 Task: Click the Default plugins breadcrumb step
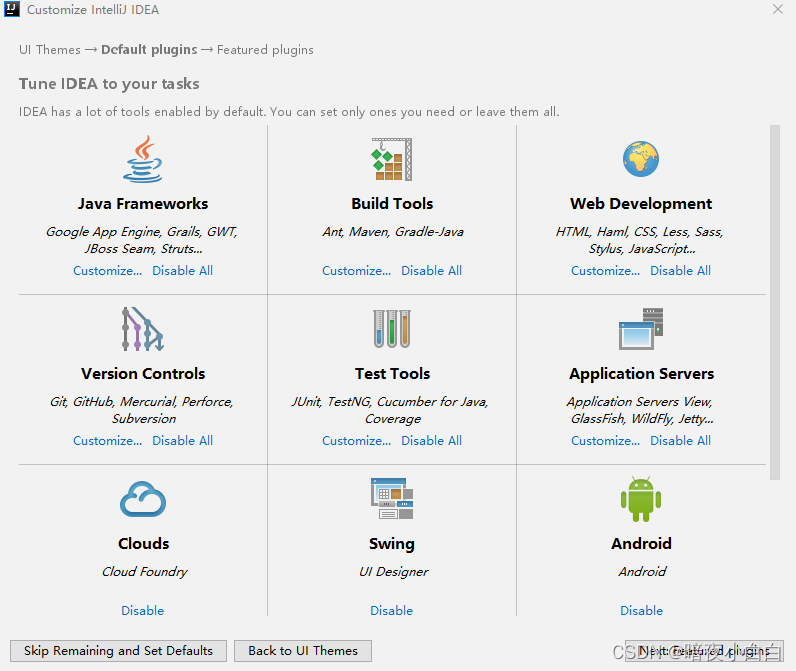point(149,50)
